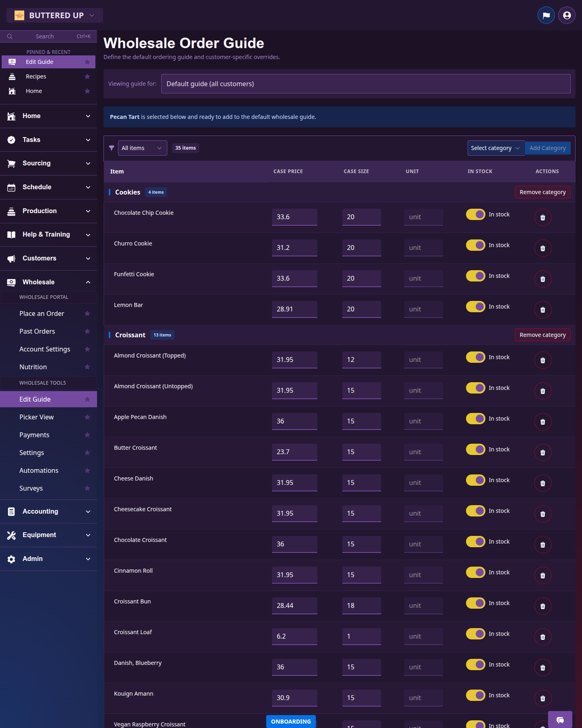Expand the Customers sidebar section
This screenshot has height=728, width=582.
point(48,258)
